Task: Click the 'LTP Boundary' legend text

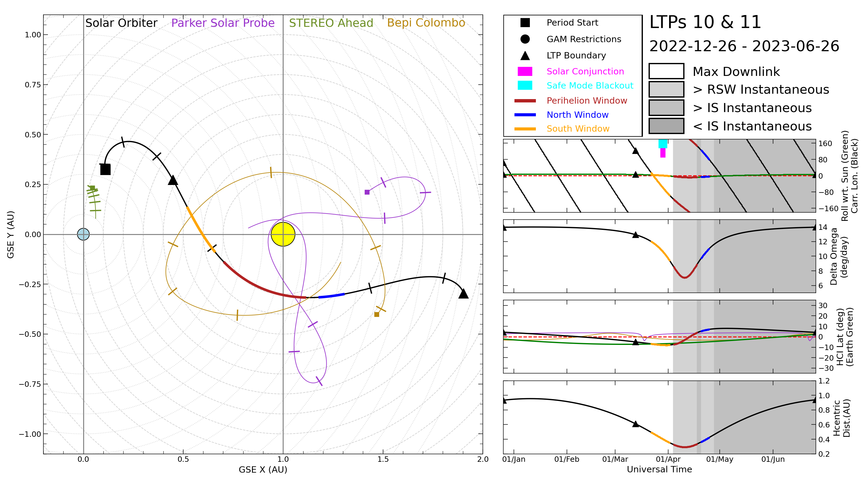Action: (x=576, y=55)
